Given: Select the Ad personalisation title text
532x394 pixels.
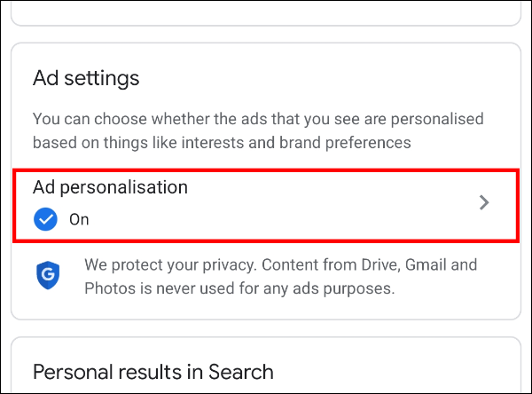Looking at the screenshot, I should [x=110, y=187].
